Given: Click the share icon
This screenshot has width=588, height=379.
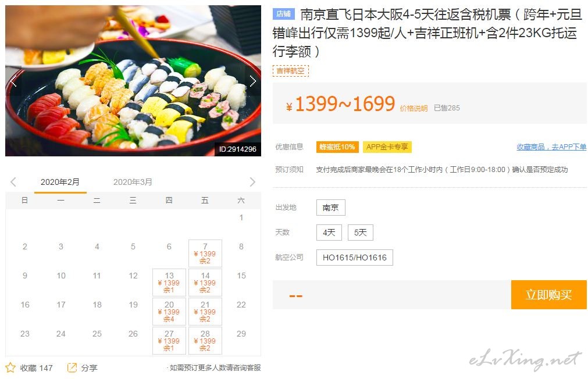Looking at the screenshot, I should (72, 367).
